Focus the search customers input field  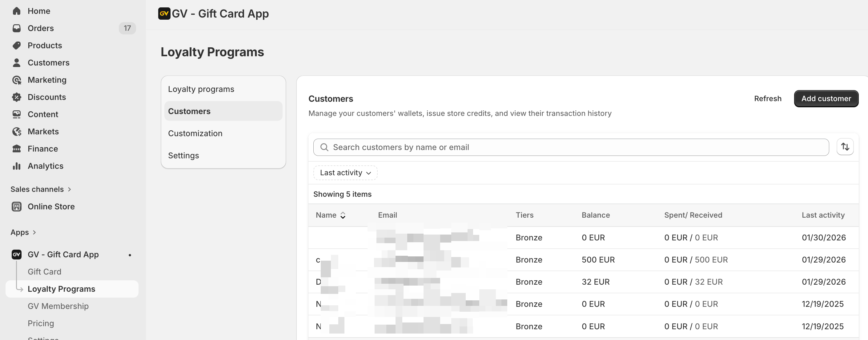pos(573,147)
